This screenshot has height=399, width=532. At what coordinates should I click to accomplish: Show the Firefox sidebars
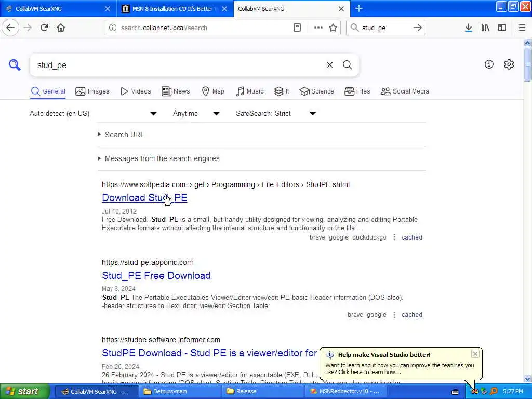point(502,28)
